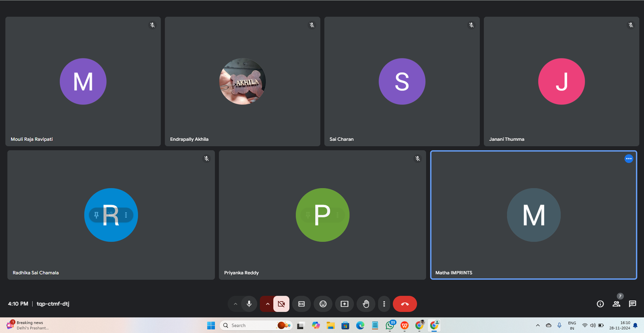The height and width of the screenshot is (333, 644).
Task: Open the Breaking news widget
Action: pyautogui.click(x=27, y=325)
